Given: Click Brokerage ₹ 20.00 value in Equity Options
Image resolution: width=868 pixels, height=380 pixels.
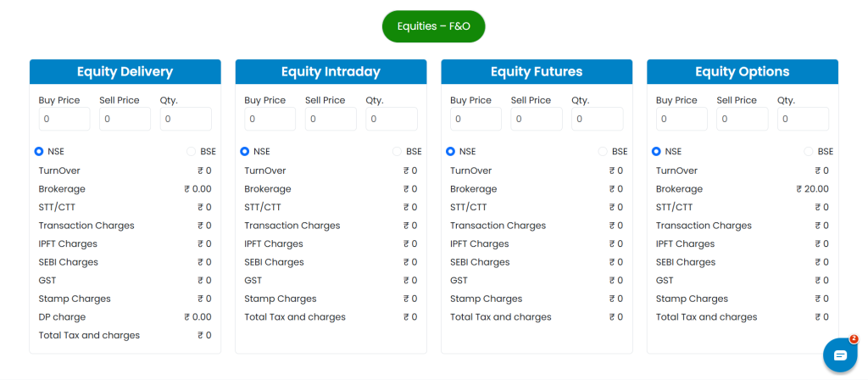Looking at the screenshot, I should click(x=813, y=189).
